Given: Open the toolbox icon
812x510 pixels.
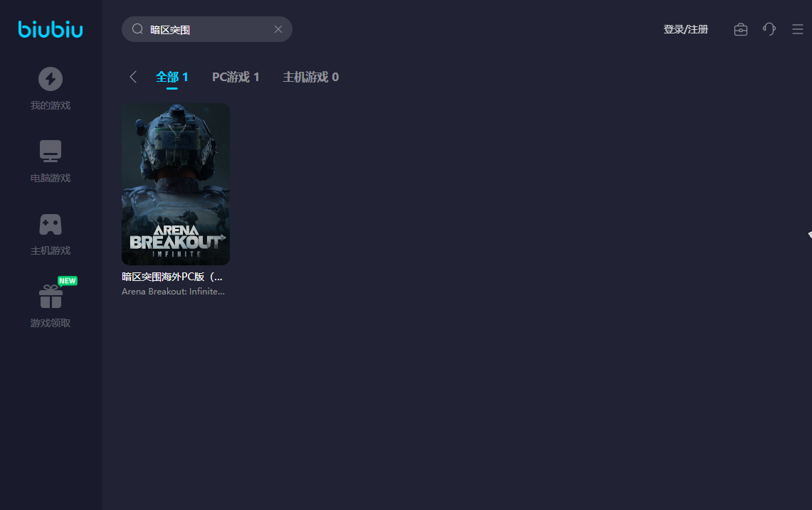Looking at the screenshot, I should coord(741,29).
